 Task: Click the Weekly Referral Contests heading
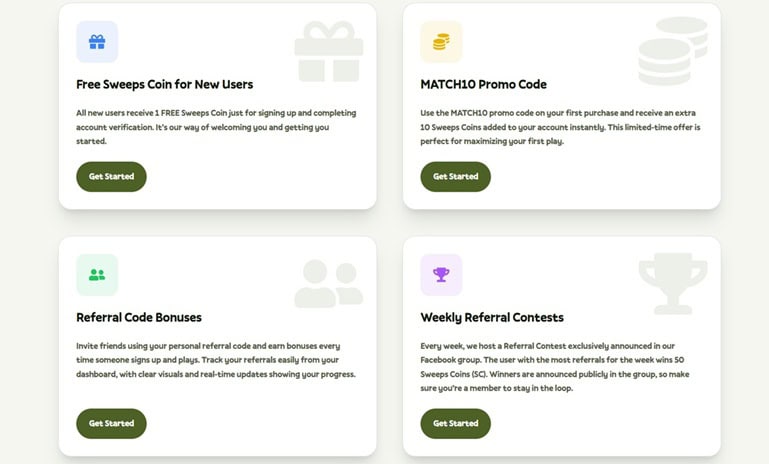(492, 317)
